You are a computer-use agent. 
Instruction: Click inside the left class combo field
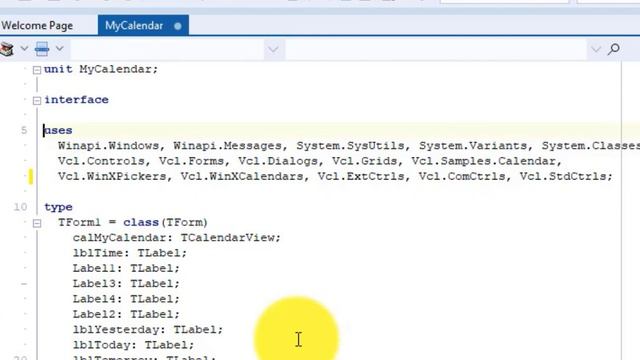pyautogui.click(x=167, y=50)
